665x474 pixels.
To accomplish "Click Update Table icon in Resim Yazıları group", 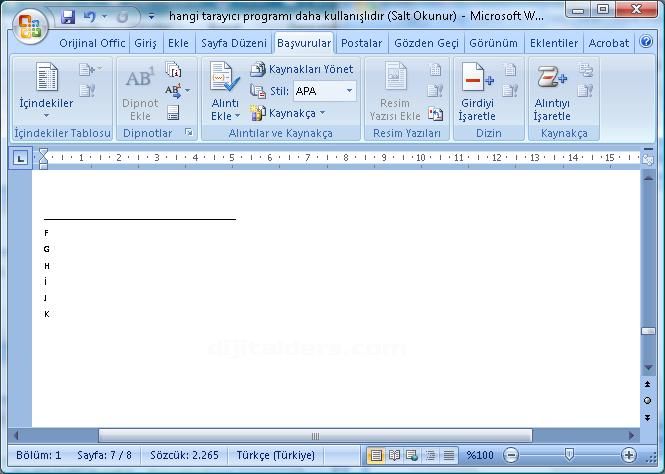I will [435, 91].
